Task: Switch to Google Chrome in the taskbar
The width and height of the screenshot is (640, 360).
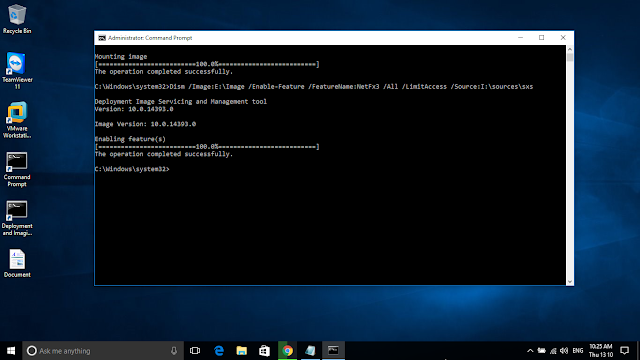Action: point(287,351)
